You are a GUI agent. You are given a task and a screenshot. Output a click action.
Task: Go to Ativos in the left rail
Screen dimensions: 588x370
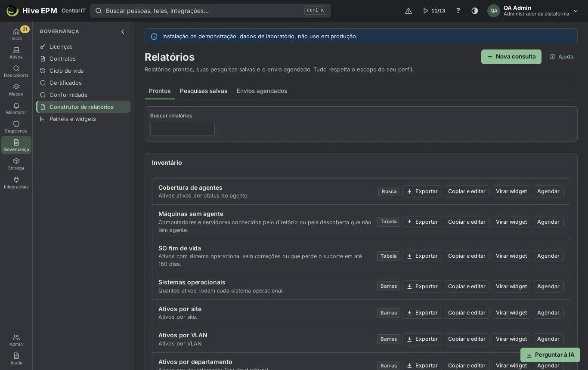tap(16, 53)
